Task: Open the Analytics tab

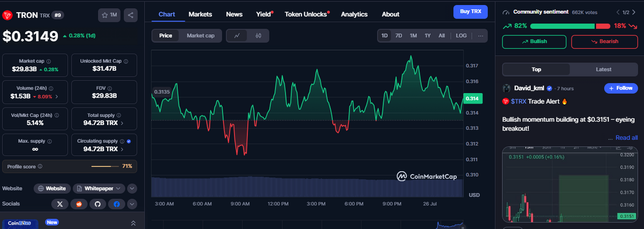Action: pyautogui.click(x=354, y=14)
